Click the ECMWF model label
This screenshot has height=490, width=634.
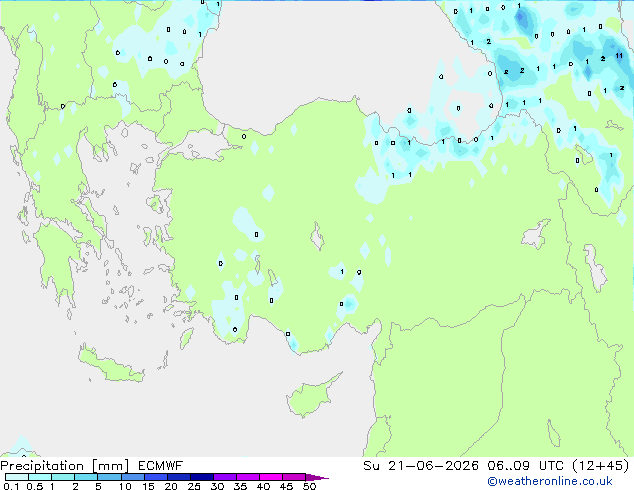tap(161, 465)
